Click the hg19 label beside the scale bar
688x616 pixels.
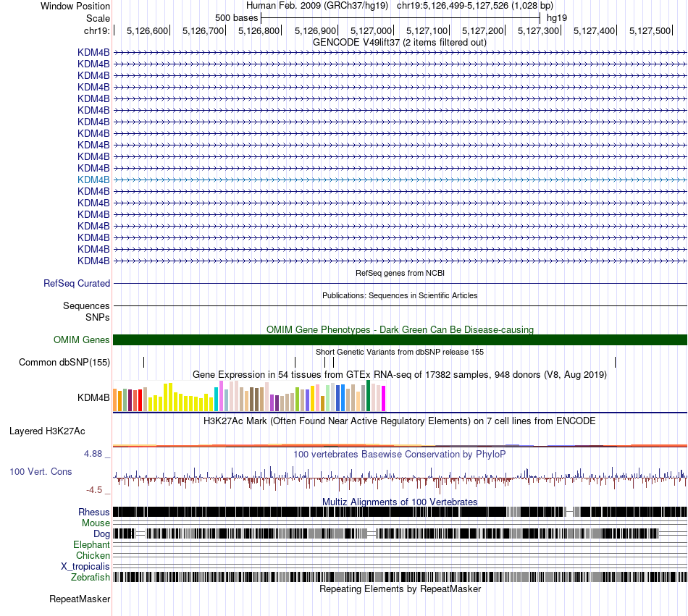[x=557, y=18]
